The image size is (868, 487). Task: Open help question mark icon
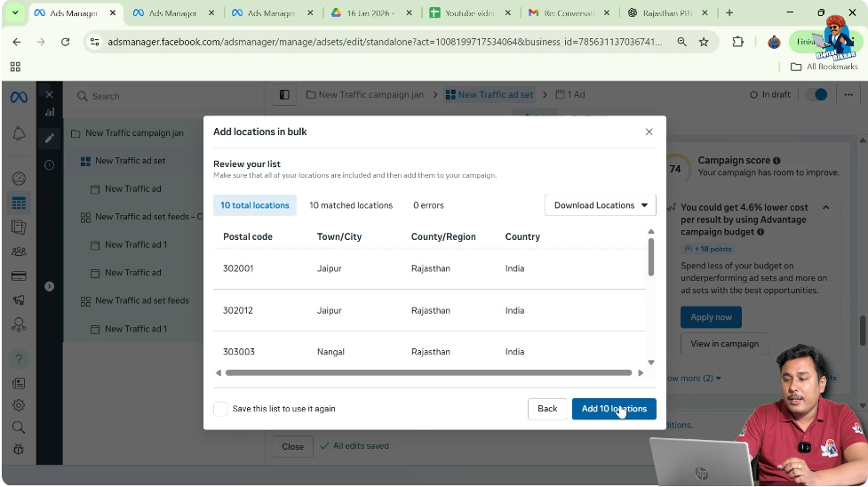(x=19, y=359)
